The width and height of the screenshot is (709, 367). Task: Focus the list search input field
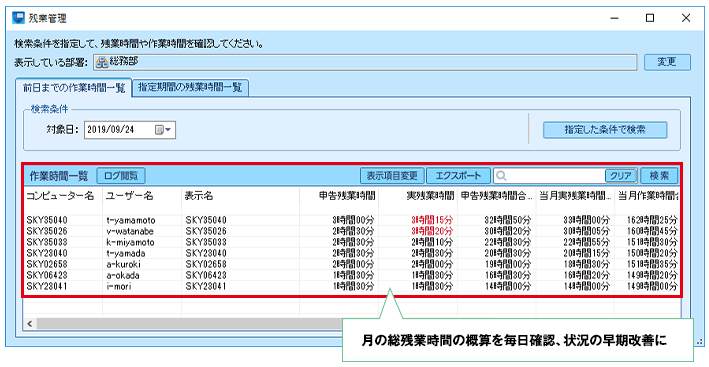(555, 176)
